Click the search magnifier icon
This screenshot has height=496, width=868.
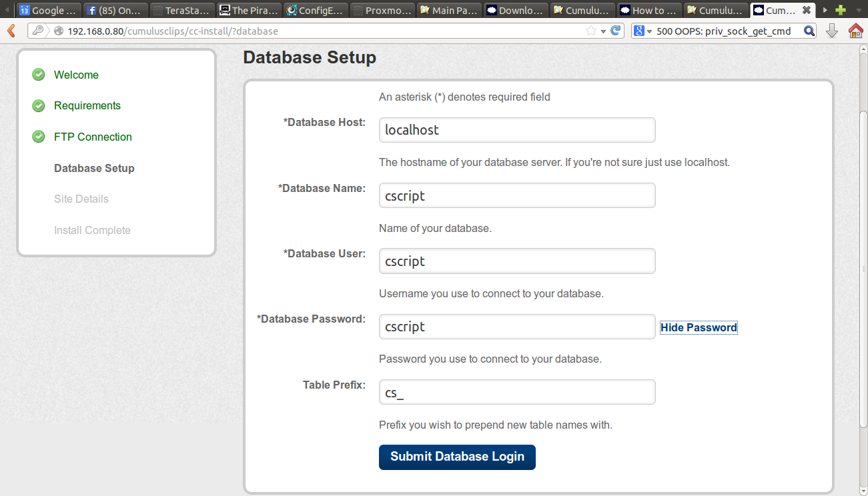[x=809, y=31]
